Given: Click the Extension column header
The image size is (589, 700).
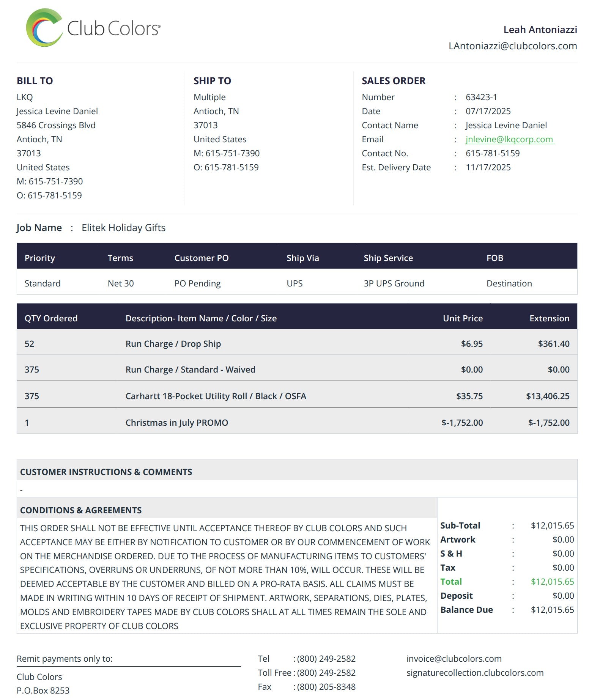Looking at the screenshot, I should [549, 318].
